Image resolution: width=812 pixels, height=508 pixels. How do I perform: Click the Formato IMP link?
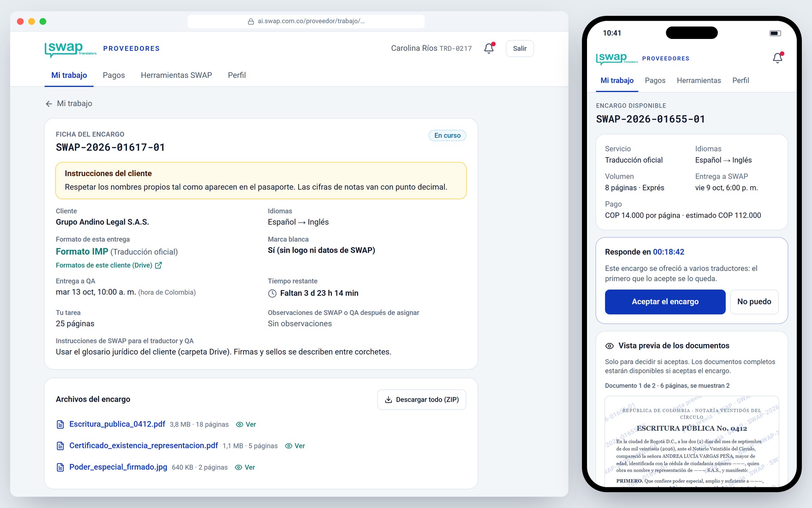(x=82, y=252)
